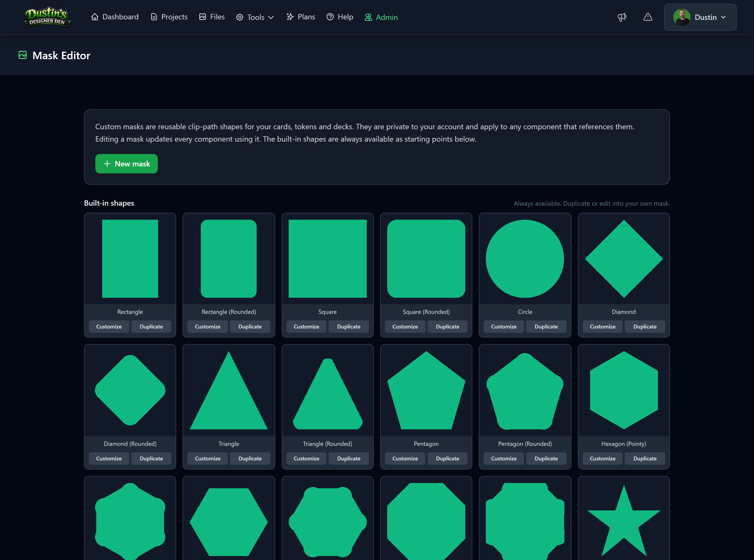Select the Circle shape preview
Image resolution: width=754 pixels, height=560 pixels.
pos(525,259)
